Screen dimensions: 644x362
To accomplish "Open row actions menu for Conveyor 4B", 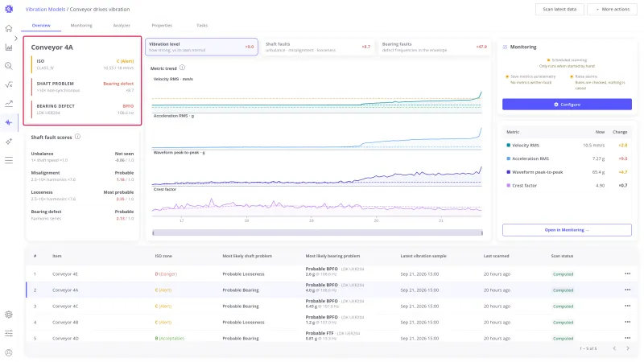I will (x=628, y=323).
